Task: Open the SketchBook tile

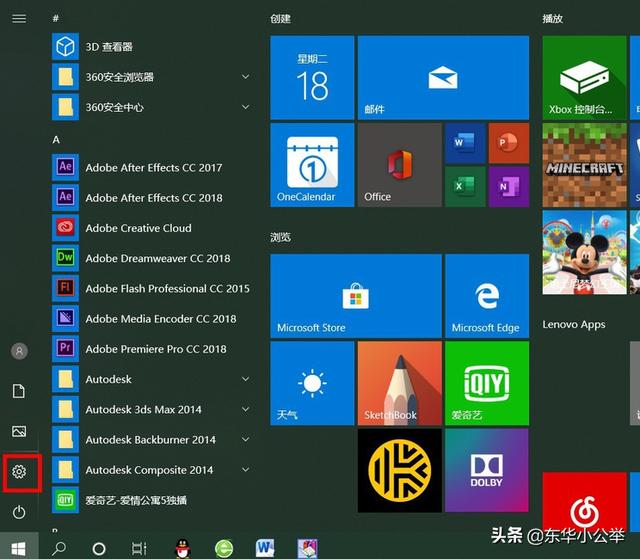Action: [399, 383]
